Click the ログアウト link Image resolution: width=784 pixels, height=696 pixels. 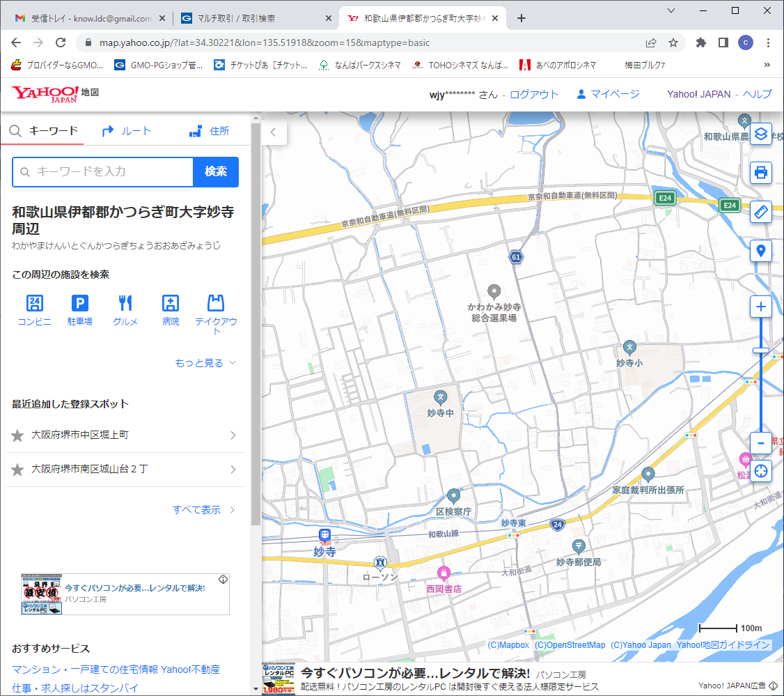pos(534,95)
